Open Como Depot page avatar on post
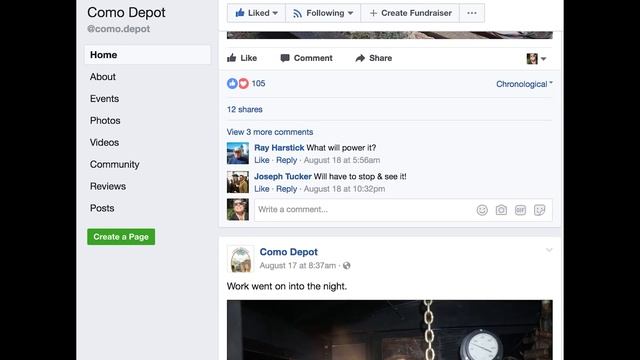Image resolution: width=640 pixels, height=360 pixels. click(240, 259)
